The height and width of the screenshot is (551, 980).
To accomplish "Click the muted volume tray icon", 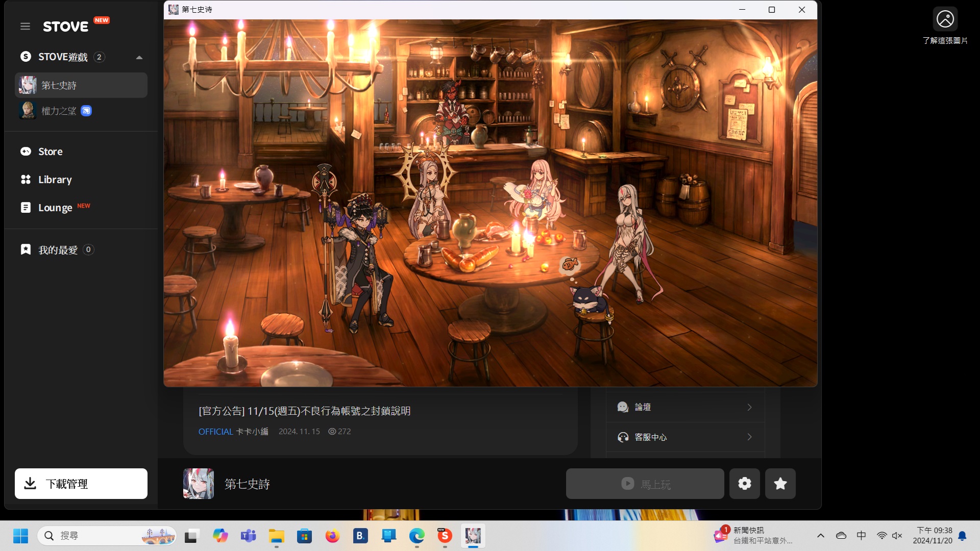I will 897,536.
